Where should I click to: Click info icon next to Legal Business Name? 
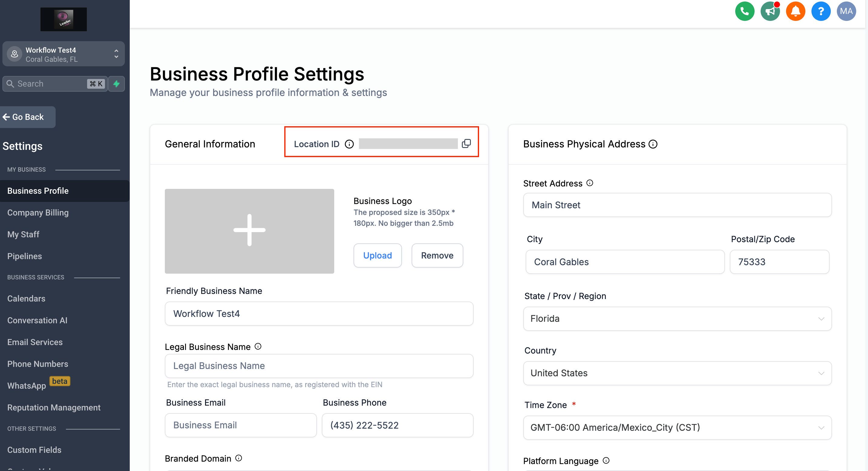[x=258, y=346]
